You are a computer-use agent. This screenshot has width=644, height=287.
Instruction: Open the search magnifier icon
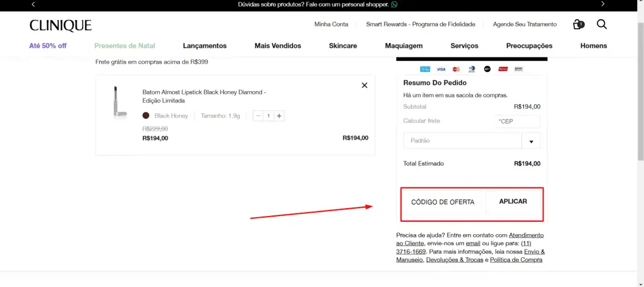(602, 24)
